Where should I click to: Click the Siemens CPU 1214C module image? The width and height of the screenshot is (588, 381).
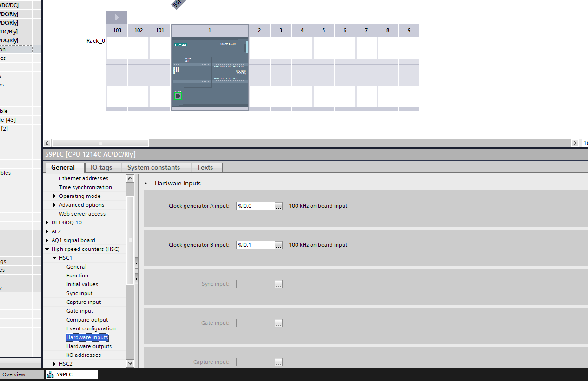click(x=210, y=73)
